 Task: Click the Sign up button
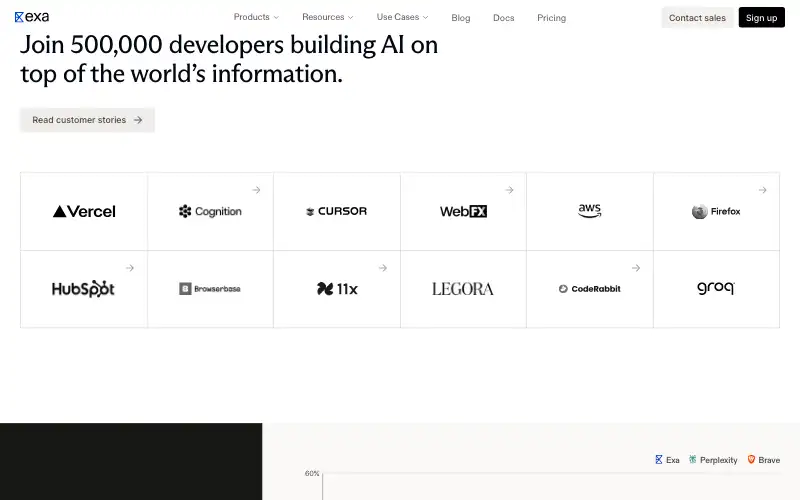pos(761,18)
